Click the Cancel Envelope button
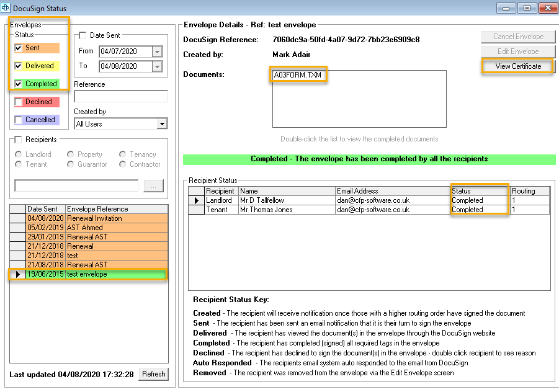The height and width of the screenshot is (392, 559). tap(518, 37)
